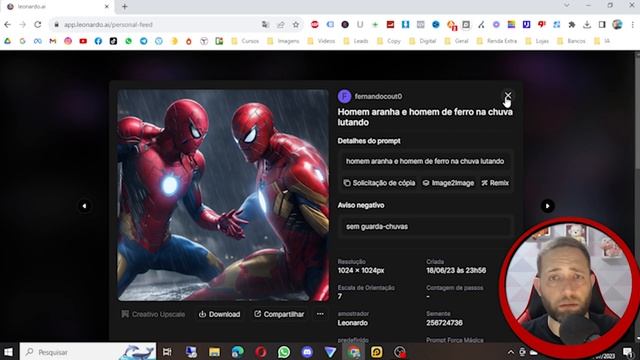640x360 pixels.
Task: Open the Bancos bookmark folder
Action: tap(572, 41)
